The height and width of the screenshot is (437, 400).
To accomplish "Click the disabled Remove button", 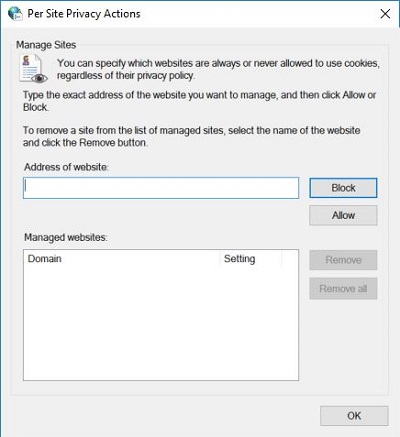I will (343, 260).
